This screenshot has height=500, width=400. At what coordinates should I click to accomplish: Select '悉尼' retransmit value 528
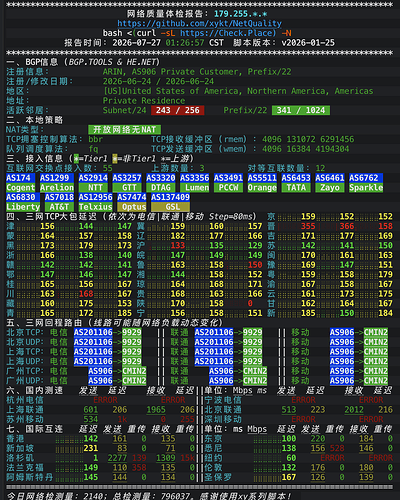click(337, 449)
